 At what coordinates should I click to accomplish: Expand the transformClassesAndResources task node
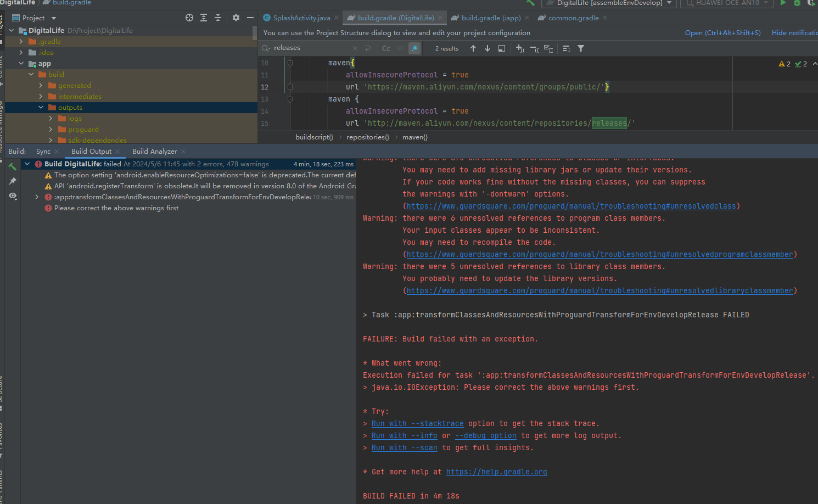[x=37, y=197]
